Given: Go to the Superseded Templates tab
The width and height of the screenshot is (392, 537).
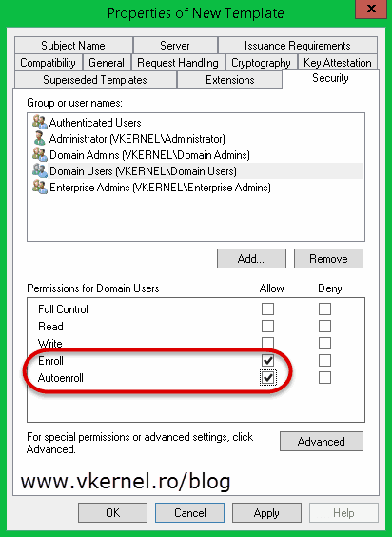Looking at the screenshot, I should [95, 80].
